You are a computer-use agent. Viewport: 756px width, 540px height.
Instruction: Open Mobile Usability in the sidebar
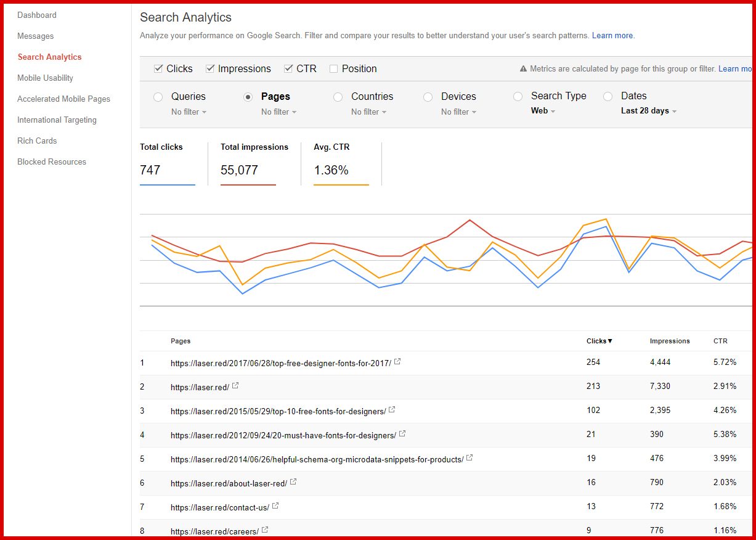coord(46,78)
